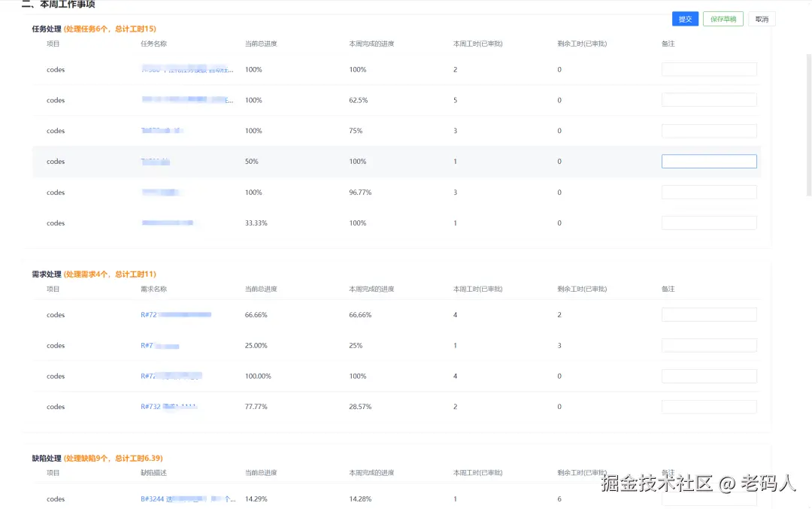Click the 缺陷描述 column header
812x509 pixels.
pyautogui.click(x=154, y=473)
